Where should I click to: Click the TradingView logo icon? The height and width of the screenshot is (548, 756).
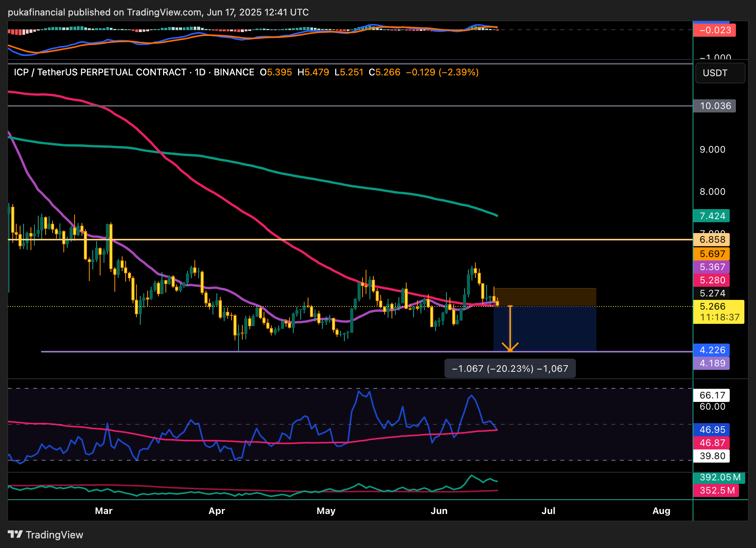pyautogui.click(x=15, y=534)
